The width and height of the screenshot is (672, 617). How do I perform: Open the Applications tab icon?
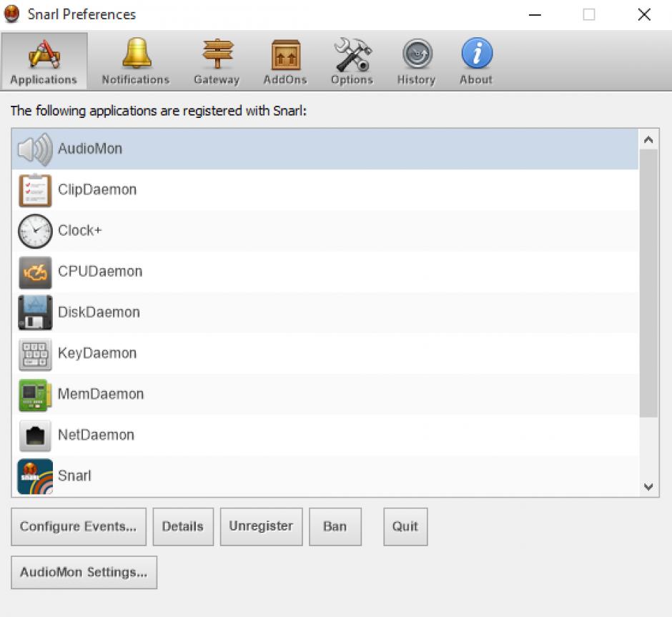[x=44, y=54]
